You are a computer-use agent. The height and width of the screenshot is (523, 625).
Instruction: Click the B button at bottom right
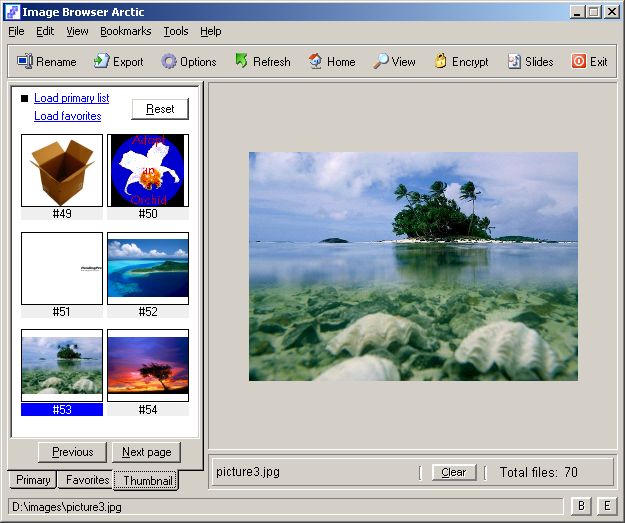click(x=582, y=506)
